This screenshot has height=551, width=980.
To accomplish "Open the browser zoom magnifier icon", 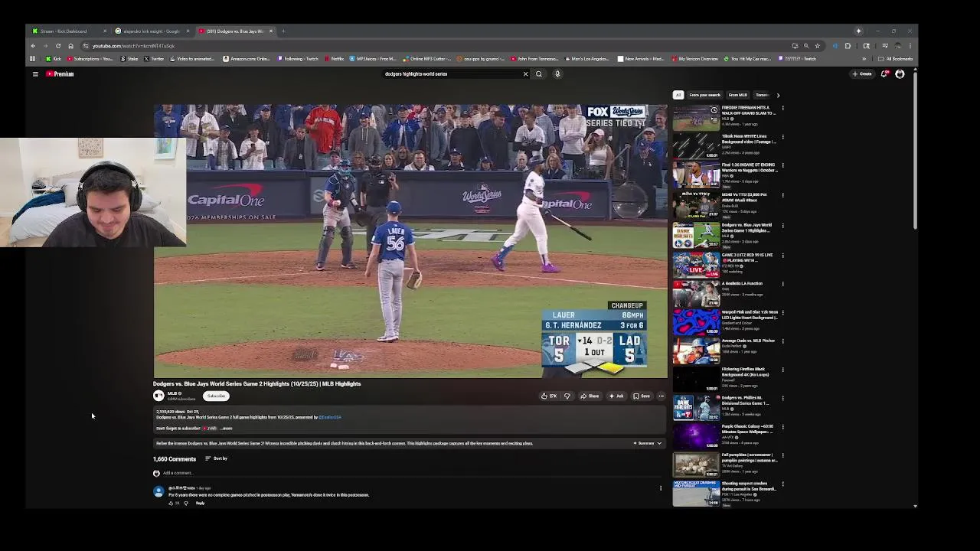I will point(805,46).
